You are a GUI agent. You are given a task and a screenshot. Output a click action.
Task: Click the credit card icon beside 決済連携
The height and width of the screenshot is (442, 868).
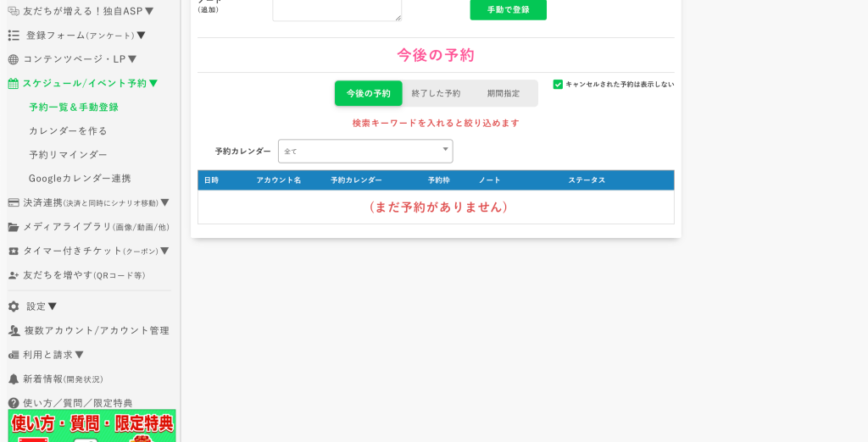14,203
